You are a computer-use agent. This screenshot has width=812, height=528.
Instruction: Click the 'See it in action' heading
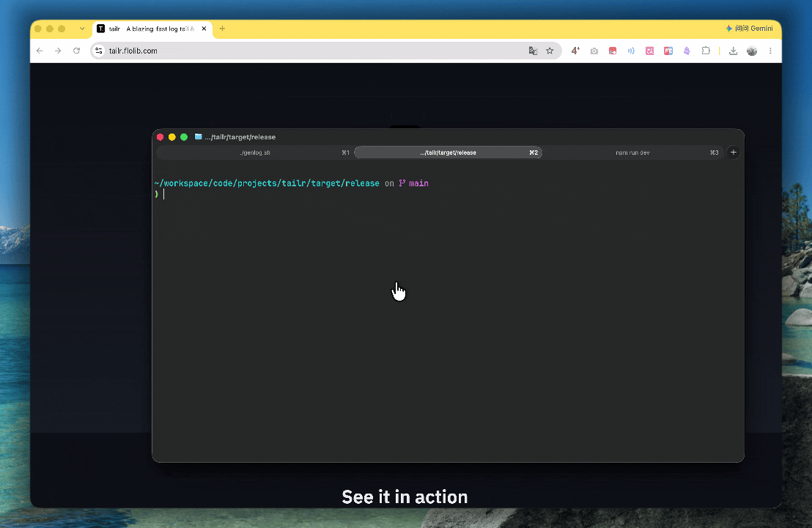[x=405, y=497]
